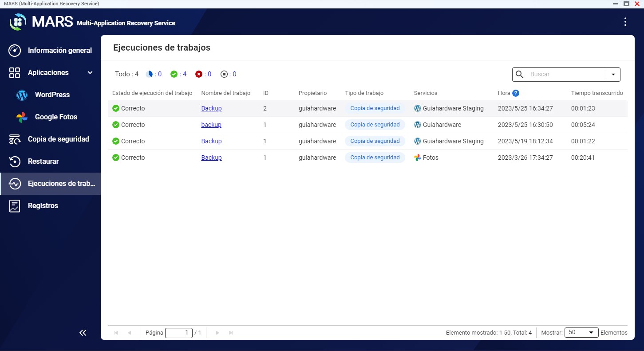Click the Información general gauge icon

[15, 51]
